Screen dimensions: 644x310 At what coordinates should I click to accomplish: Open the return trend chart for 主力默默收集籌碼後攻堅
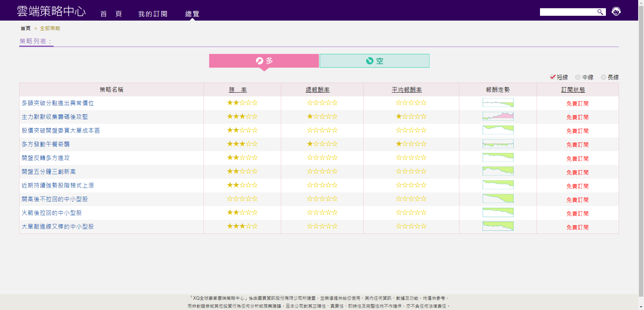(498, 117)
